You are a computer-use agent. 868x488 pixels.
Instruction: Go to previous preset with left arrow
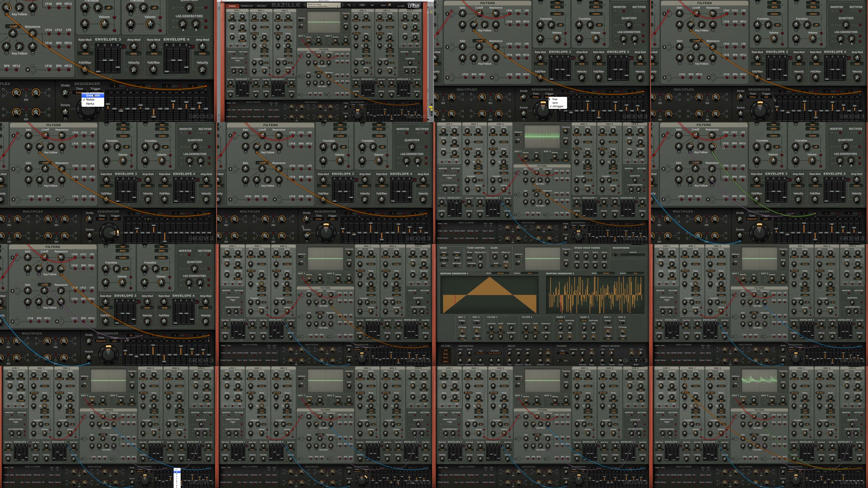click(305, 5)
